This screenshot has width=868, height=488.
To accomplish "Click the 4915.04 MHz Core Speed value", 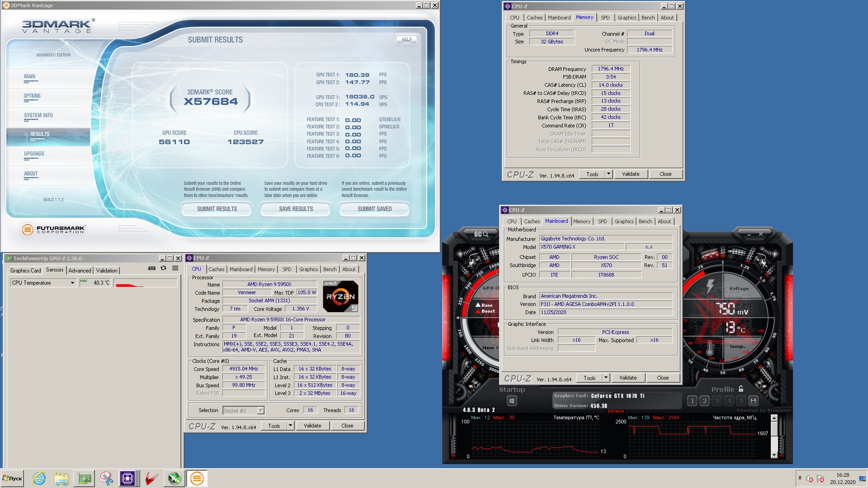I will coord(243,369).
